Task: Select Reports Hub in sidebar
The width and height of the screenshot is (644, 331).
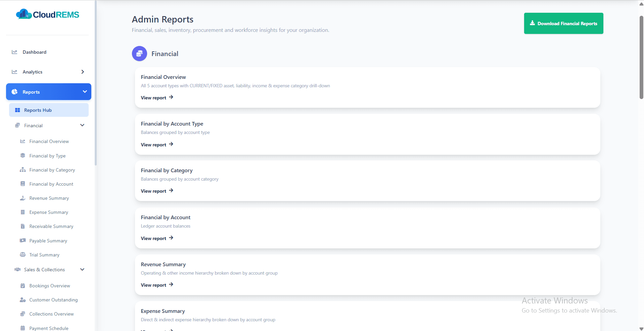Action: 49,110
